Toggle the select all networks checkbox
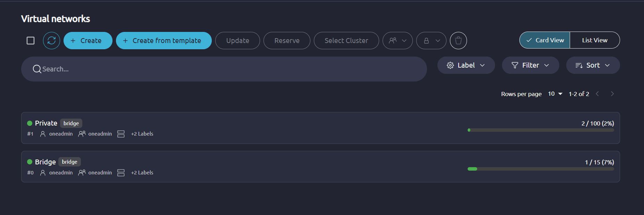The height and width of the screenshot is (215, 644). click(x=31, y=41)
